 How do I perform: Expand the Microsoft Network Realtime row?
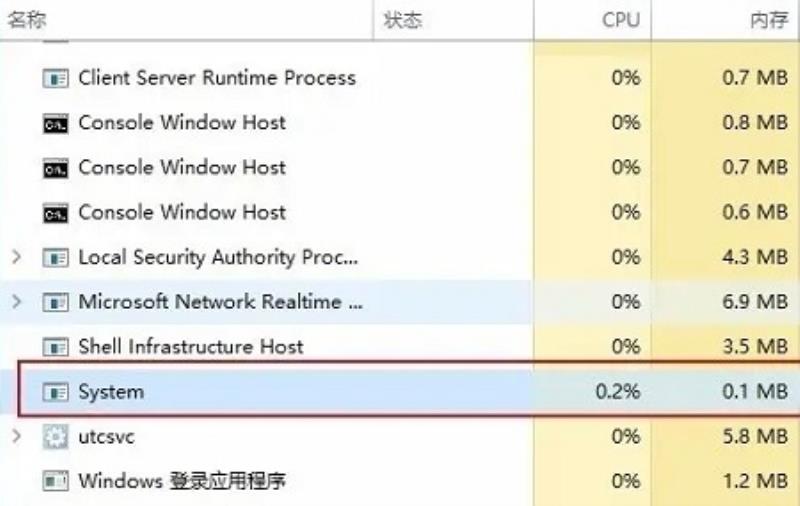(17, 301)
